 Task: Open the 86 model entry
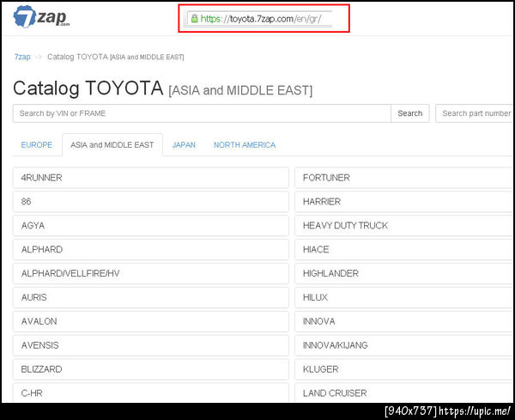tap(151, 202)
